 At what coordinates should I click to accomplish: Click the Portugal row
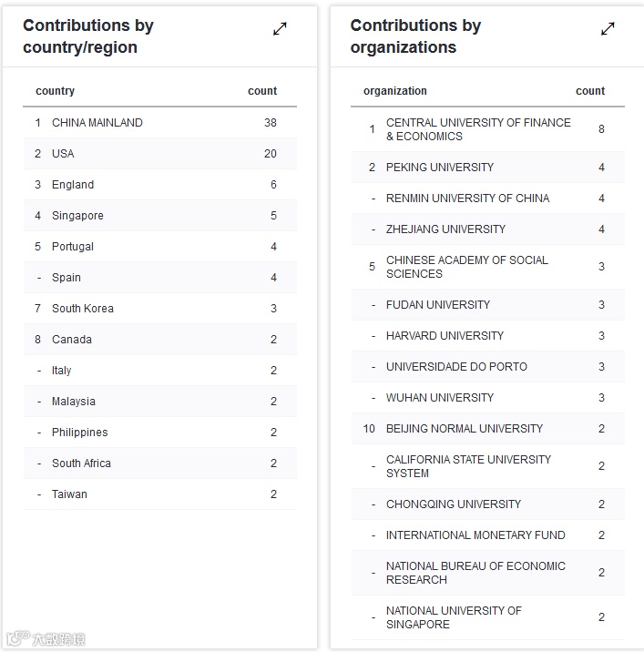point(73,247)
